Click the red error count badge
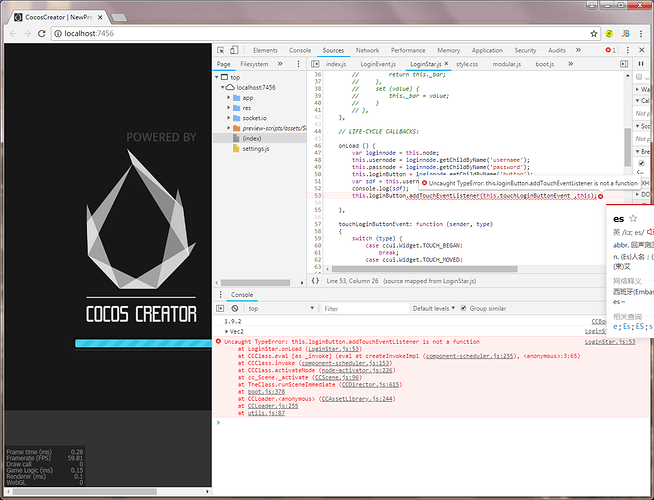654x500 pixels. click(611, 50)
